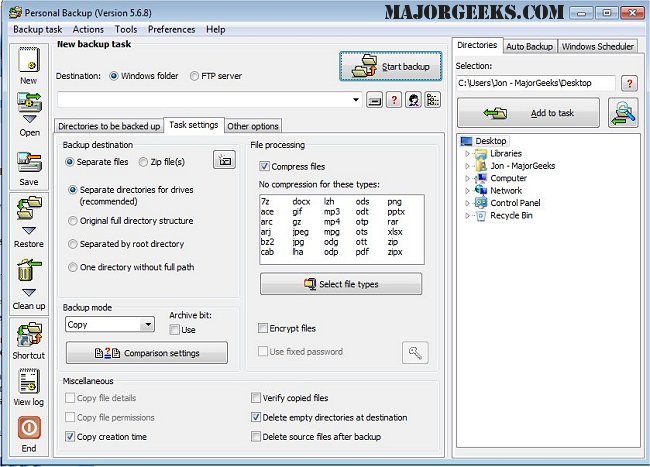Select One directory without full path
The width and height of the screenshot is (650, 467).
coord(73,267)
